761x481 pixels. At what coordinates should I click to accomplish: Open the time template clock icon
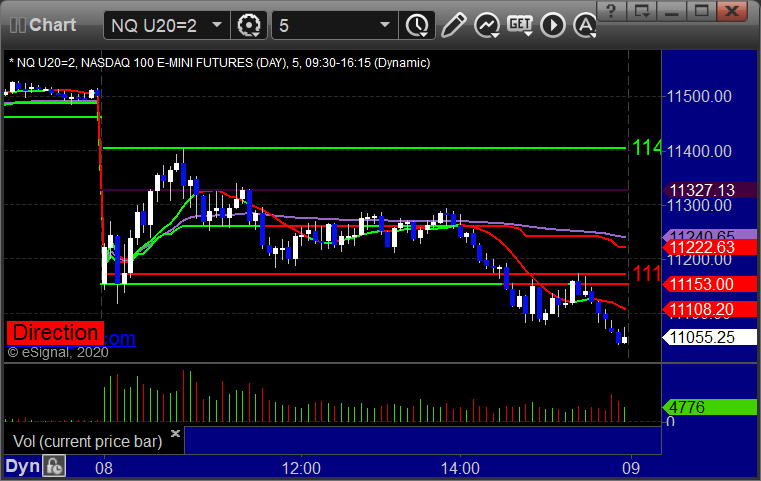pos(417,25)
